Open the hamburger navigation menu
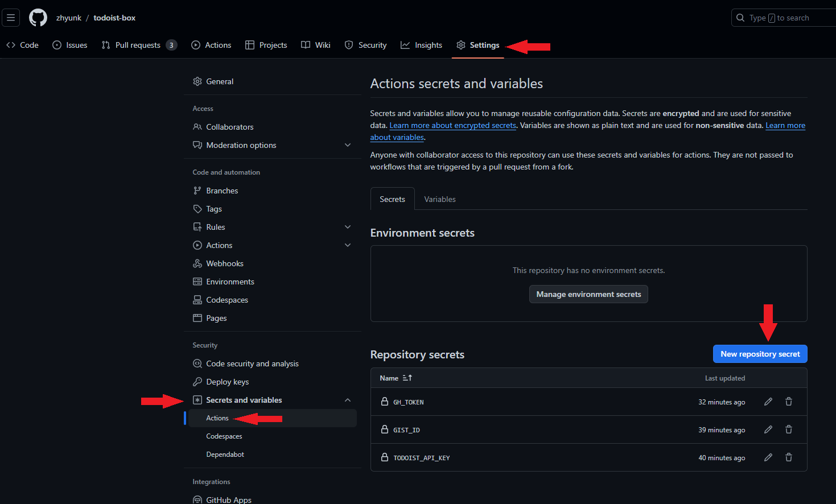Screen dimensions: 836x504 click(11, 18)
